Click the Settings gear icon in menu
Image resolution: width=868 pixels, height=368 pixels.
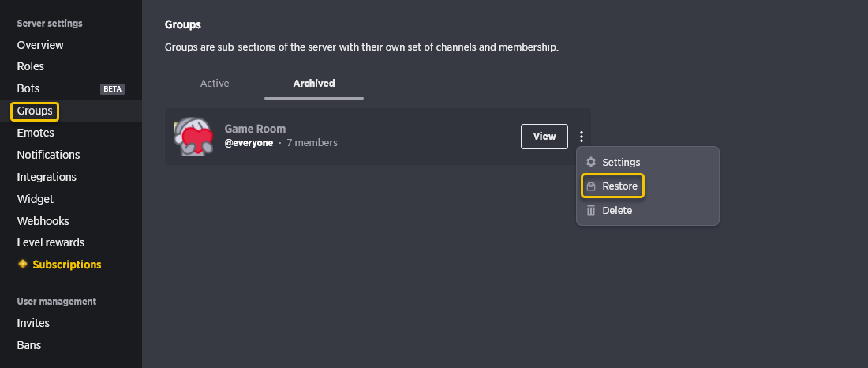point(591,163)
